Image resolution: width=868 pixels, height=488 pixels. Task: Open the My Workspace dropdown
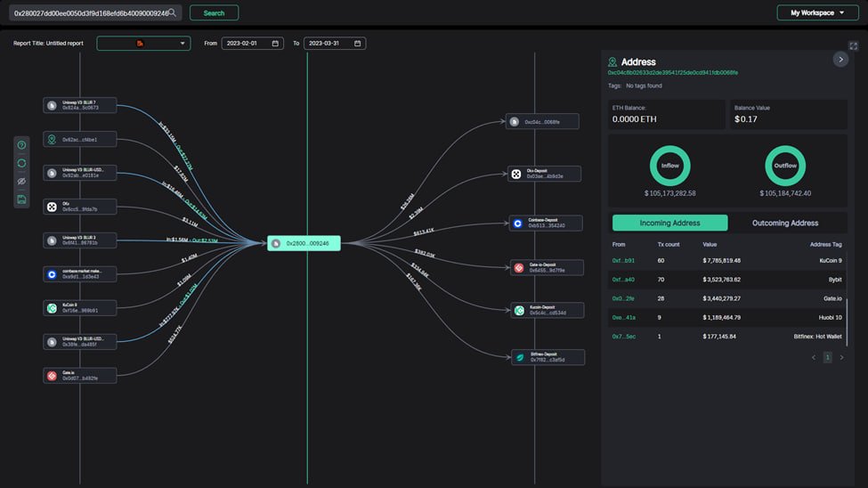(x=817, y=12)
